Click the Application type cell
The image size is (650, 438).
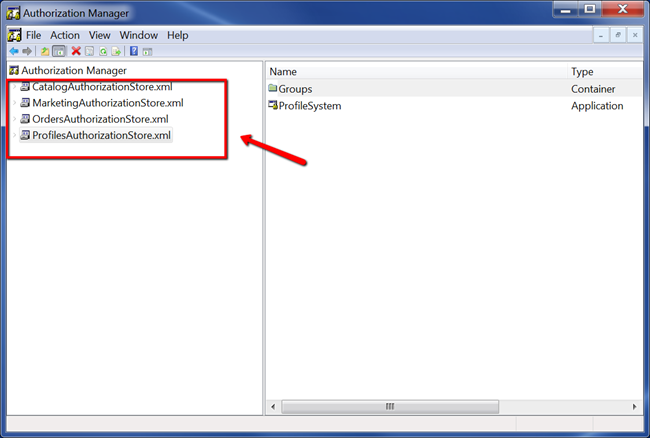tap(597, 106)
